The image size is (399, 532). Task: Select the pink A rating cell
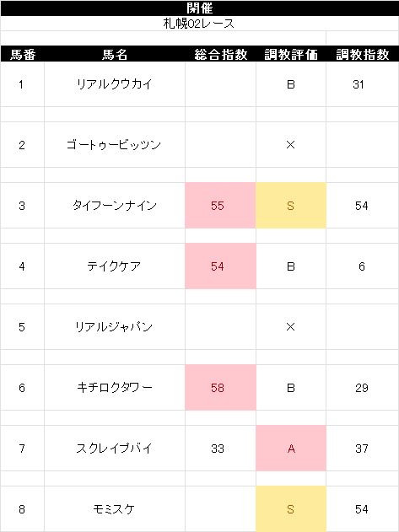coord(291,449)
